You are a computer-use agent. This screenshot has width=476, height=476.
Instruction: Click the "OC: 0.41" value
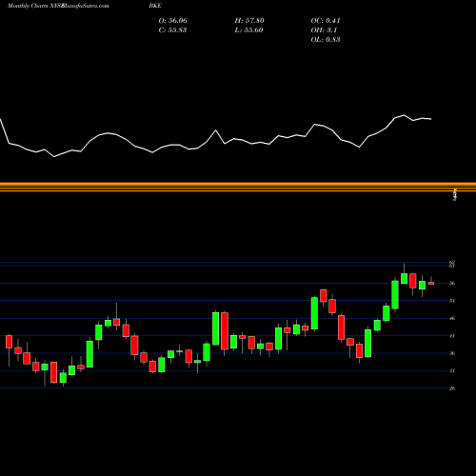point(326,21)
